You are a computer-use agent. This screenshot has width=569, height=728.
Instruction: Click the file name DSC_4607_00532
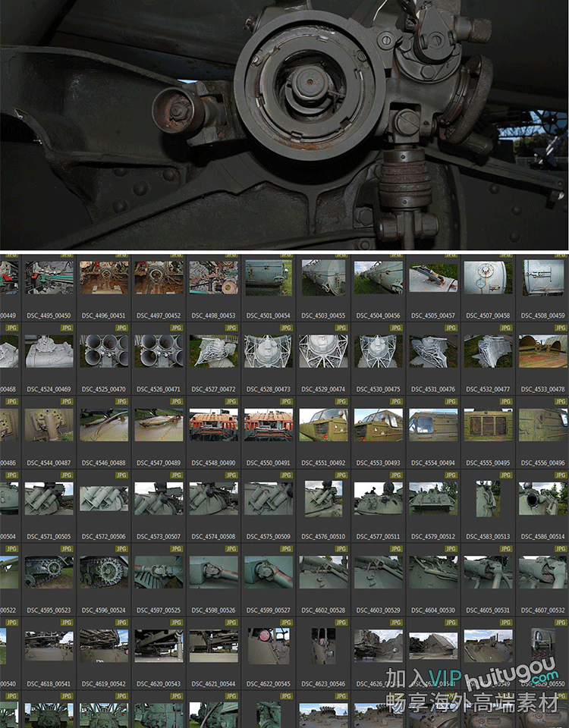[542, 610]
